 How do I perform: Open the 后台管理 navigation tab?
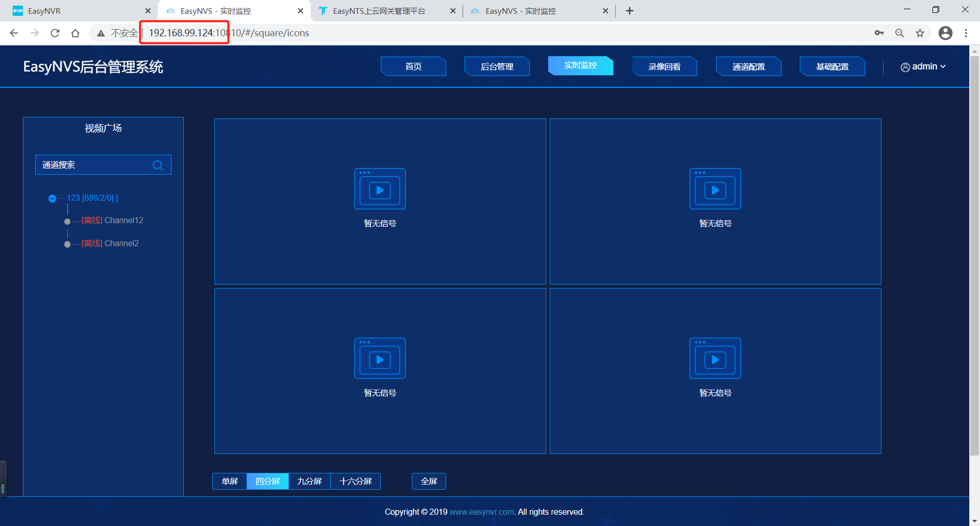pyautogui.click(x=497, y=66)
